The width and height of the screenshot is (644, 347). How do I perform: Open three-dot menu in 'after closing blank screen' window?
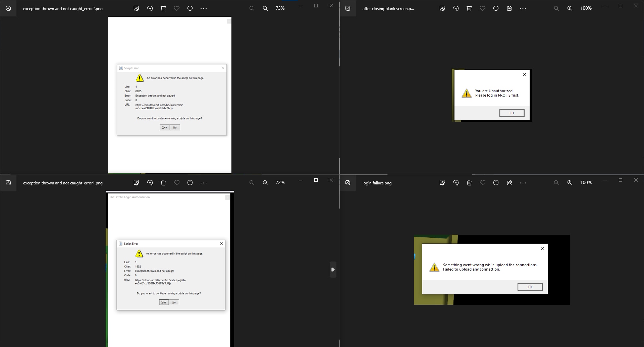tap(523, 8)
